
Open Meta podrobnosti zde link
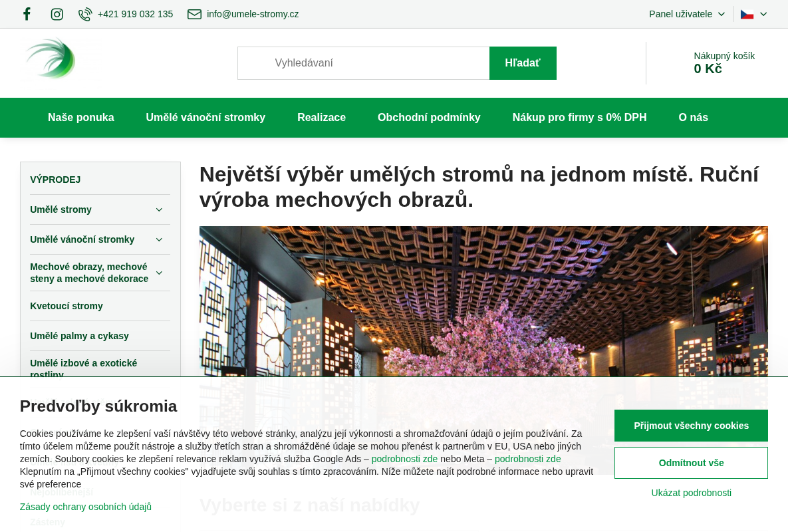(x=527, y=459)
